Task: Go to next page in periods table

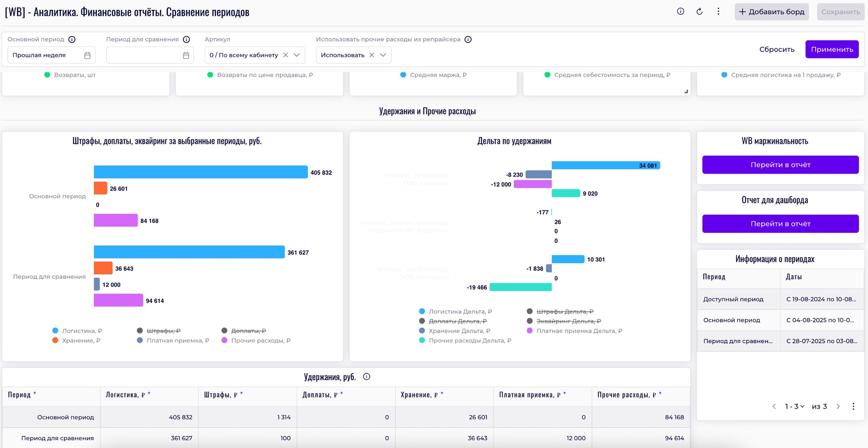Action: coord(838,406)
